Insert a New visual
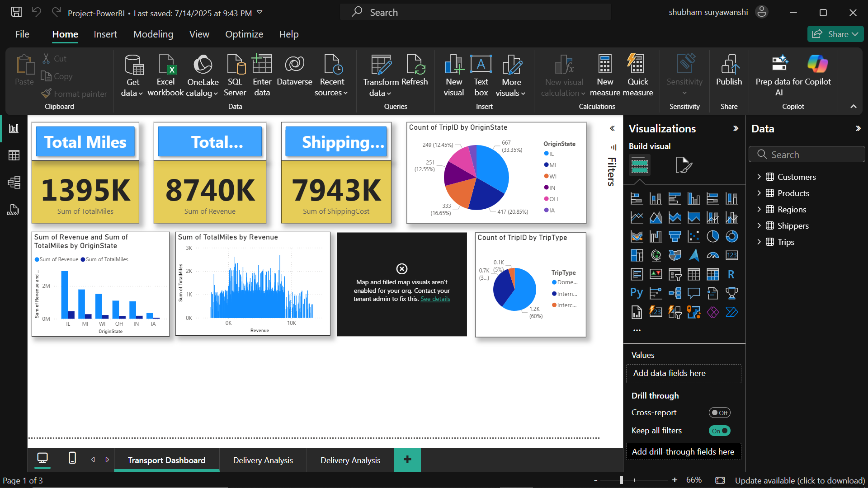 (454, 75)
